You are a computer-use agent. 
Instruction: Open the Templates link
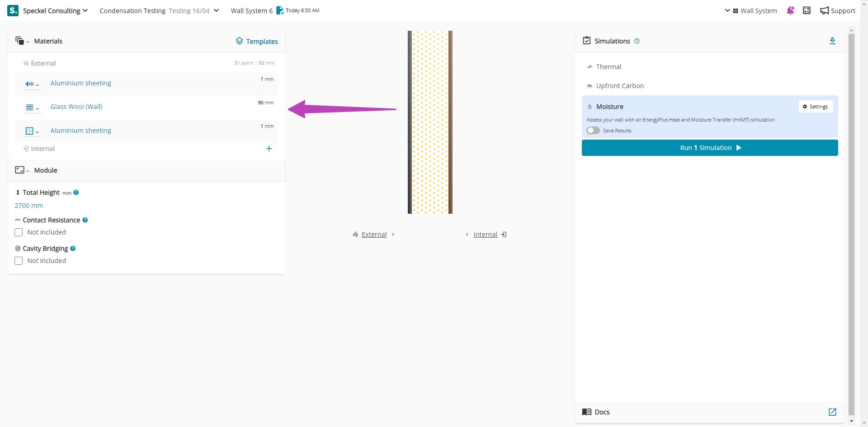257,41
